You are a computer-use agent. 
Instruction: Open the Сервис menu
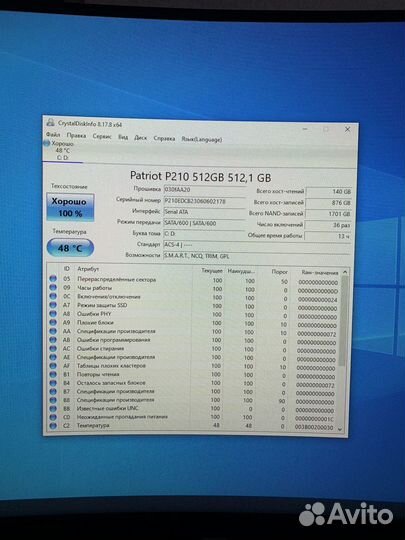click(x=102, y=136)
